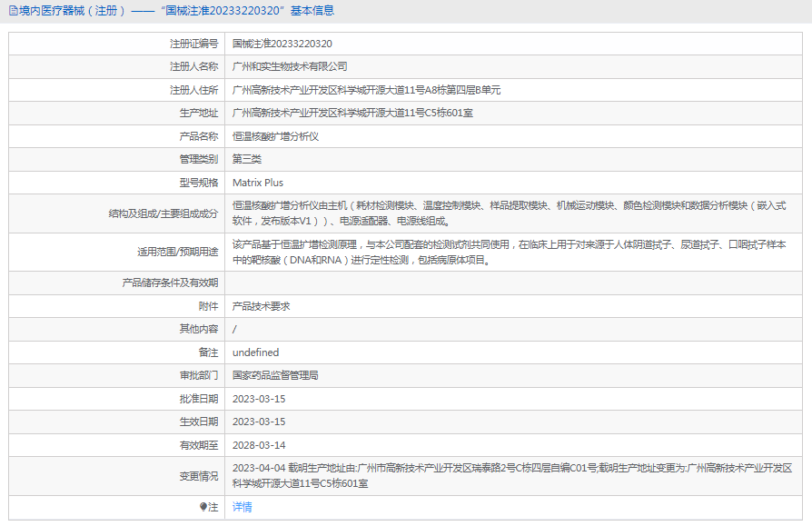Select registration number value in the 注册证编号 row
Screen dimensions: 812x526
(282, 44)
